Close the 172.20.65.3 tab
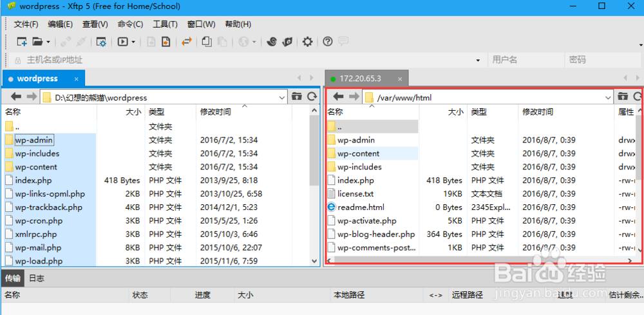The width and height of the screenshot is (644, 315). (400, 79)
